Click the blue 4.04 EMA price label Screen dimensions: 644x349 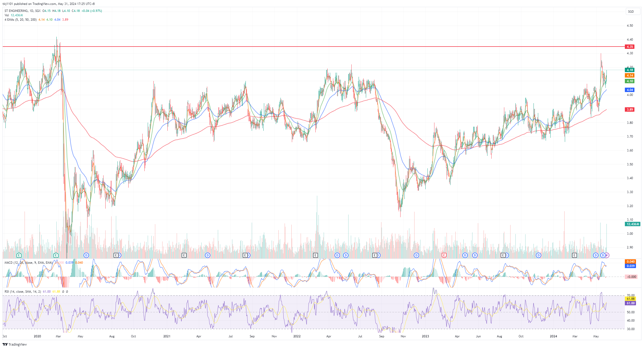630,90
